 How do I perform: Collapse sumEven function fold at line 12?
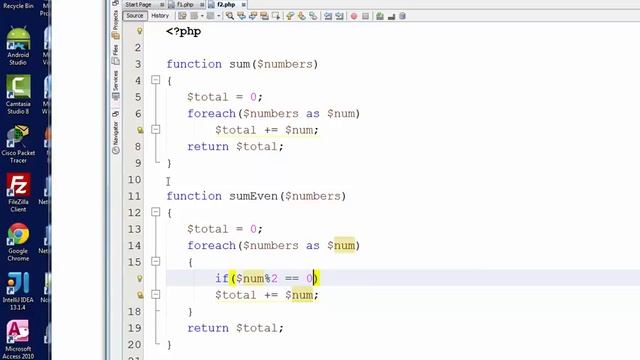156,212
